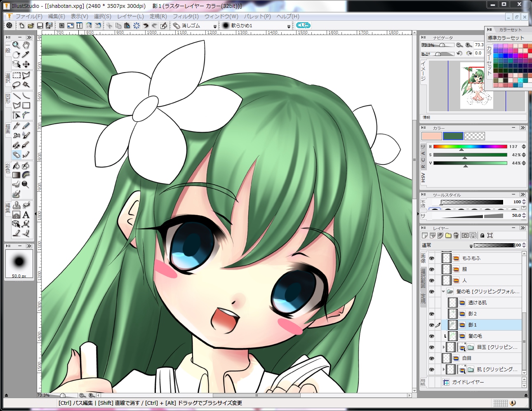
Task: Hide the 影1 layer via eye icon
Action: pyautogui.click(x=431, y=325)
